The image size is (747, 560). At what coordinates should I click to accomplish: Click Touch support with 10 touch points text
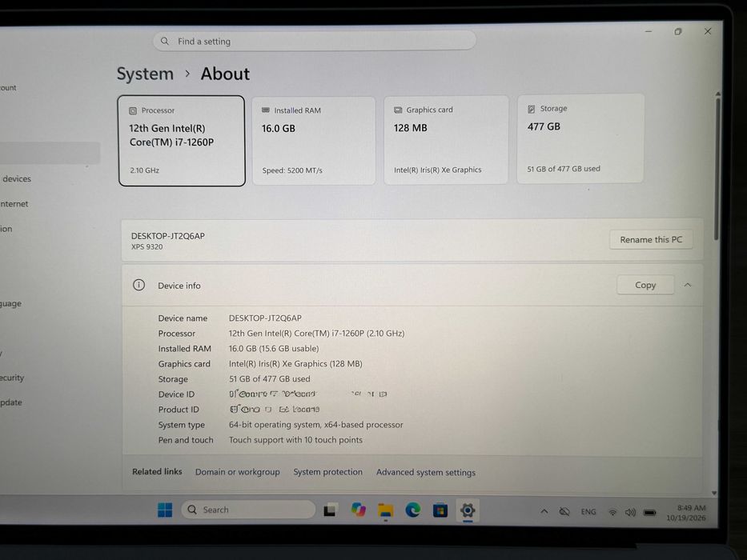coord(295,440)
